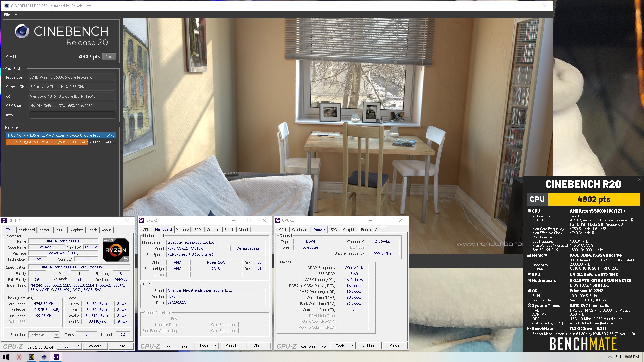This screenshot has height=362, width=644.
Task: Click the Core VID value 1.444 V
Action: coord(87,259)
